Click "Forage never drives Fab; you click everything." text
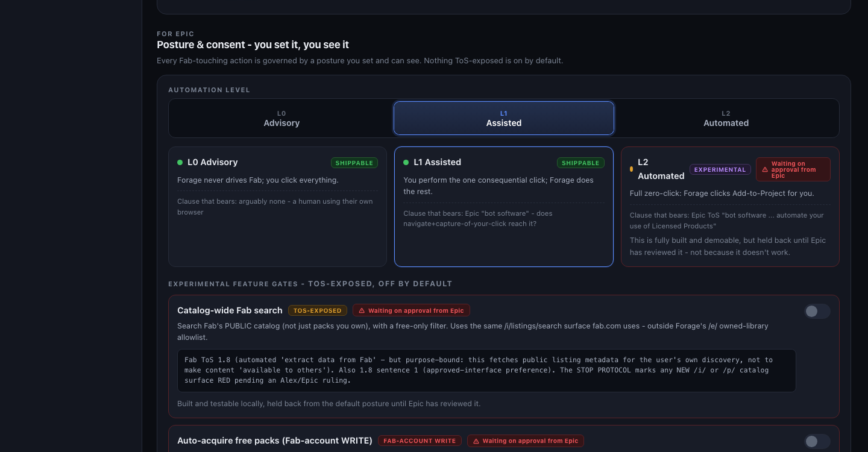This screenshot has height=452, width=868. click(258, 180)
